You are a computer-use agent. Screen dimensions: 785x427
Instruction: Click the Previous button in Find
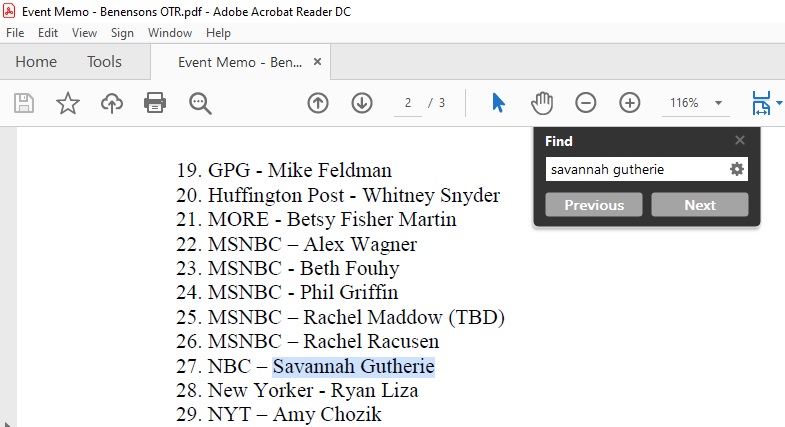[594, 205]
